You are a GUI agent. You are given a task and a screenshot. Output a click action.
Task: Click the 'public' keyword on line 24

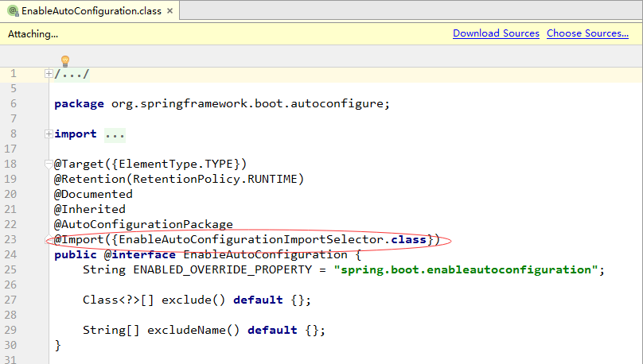coord(75,254)
